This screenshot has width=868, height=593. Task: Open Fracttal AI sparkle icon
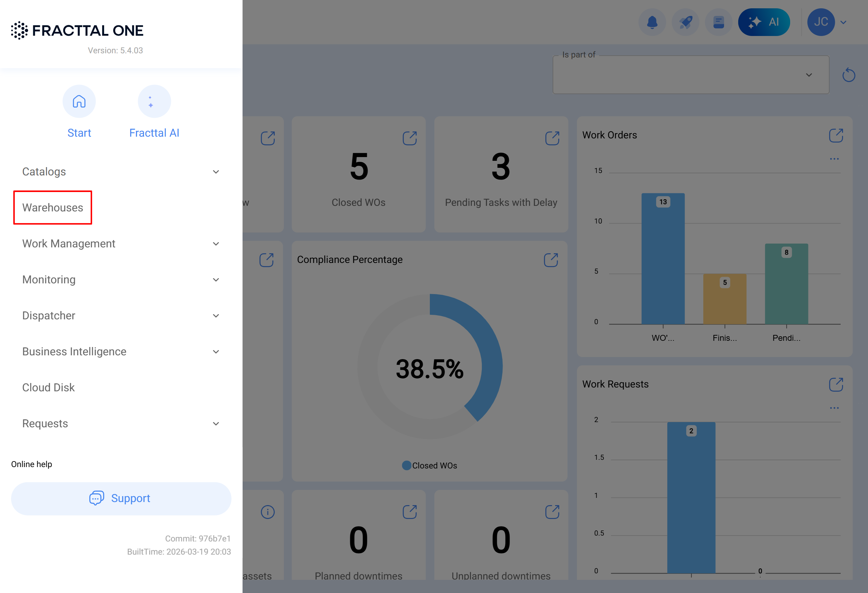pos(154,101)
